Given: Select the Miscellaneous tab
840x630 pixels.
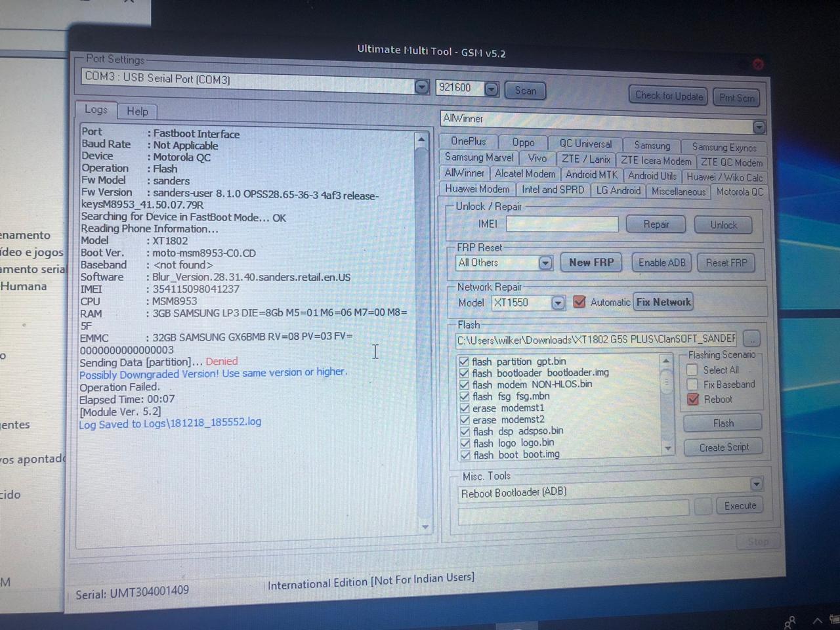Looking at the screenshot, I should pos(679,192).
